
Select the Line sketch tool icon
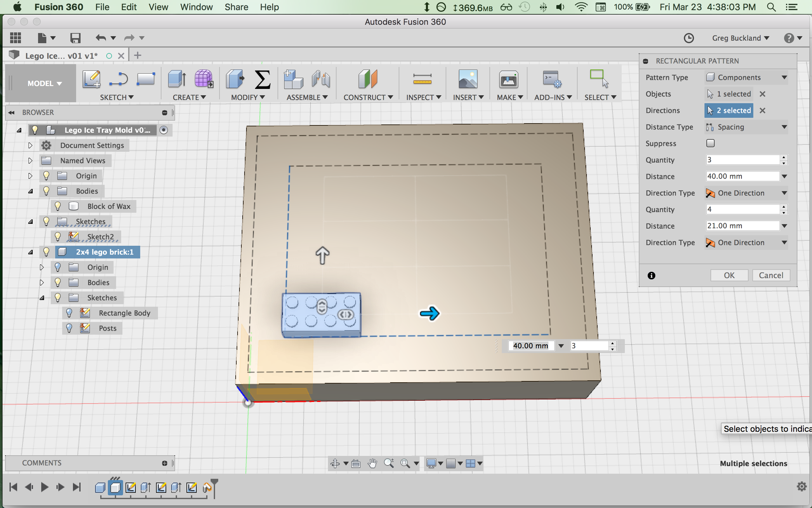(x=118, y=79)
